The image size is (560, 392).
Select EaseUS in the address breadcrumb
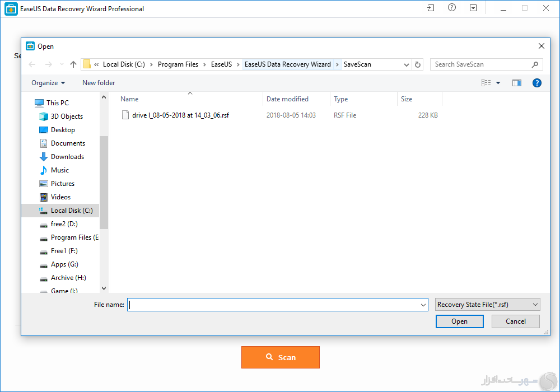pyautogui.click(x=221, y=64)
